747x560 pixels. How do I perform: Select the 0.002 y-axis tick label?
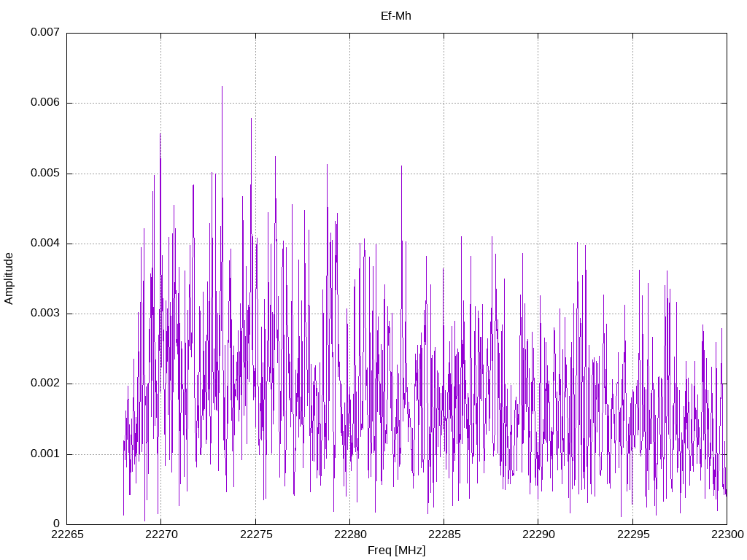point(44,384)
